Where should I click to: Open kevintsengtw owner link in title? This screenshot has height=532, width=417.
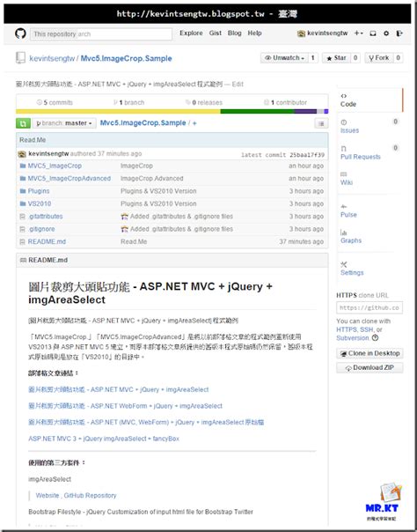tap(52, 58)
